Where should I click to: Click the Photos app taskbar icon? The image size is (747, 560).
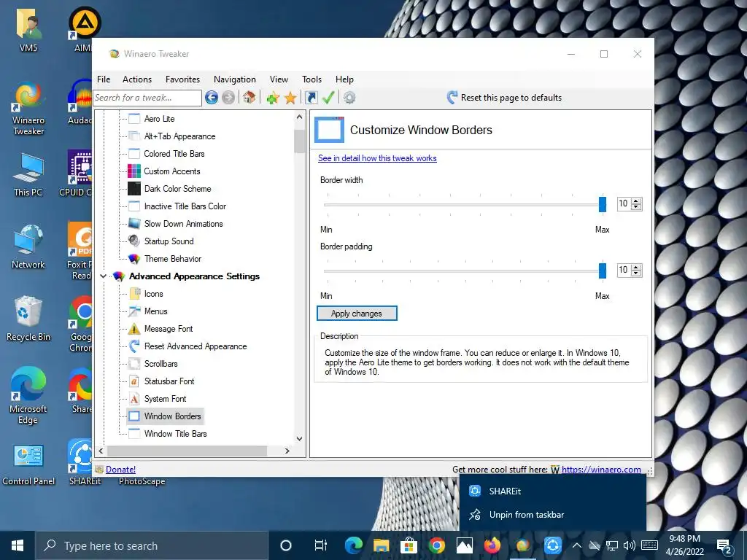click(465, 545)
